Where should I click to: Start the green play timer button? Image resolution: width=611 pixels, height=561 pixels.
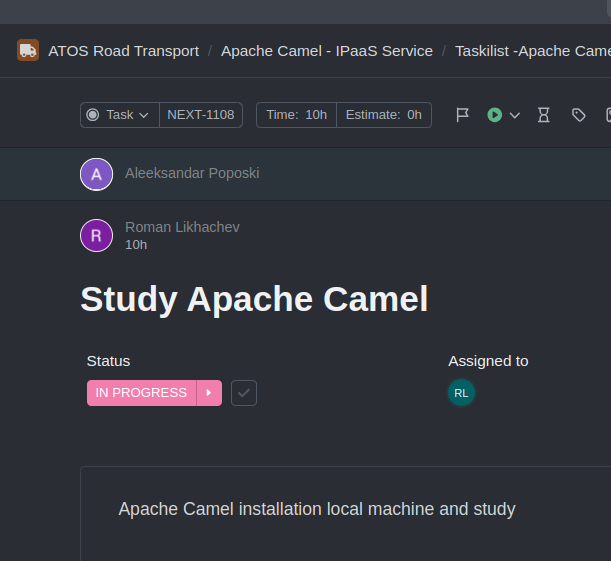pos(494,115)
